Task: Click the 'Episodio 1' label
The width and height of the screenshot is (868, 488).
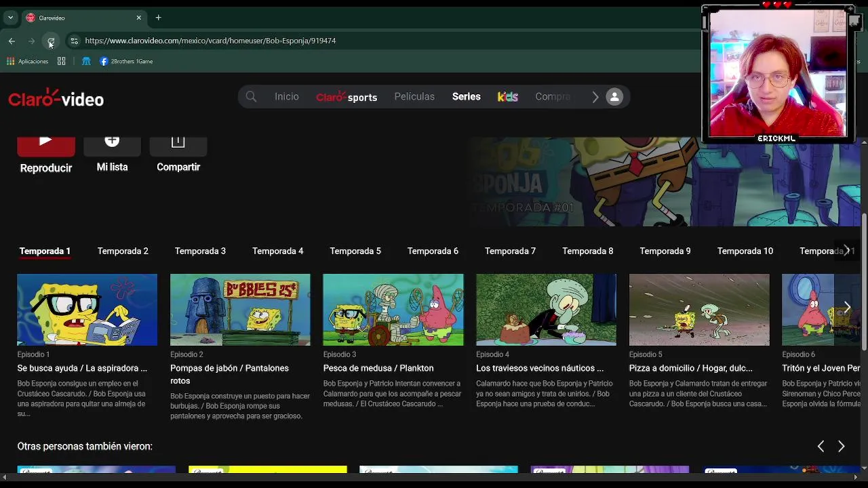Action: 33,354
